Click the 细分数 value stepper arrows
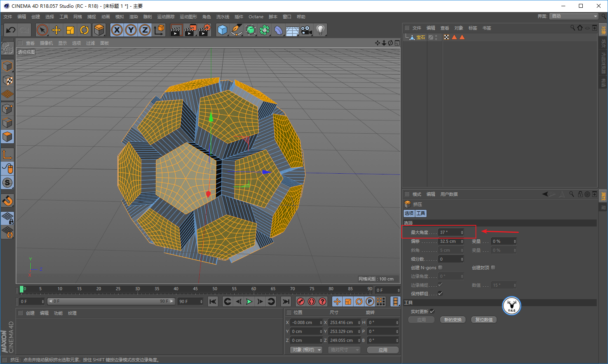Image resolution: width=608 pixels, height=364 pixels. point(462,259)
